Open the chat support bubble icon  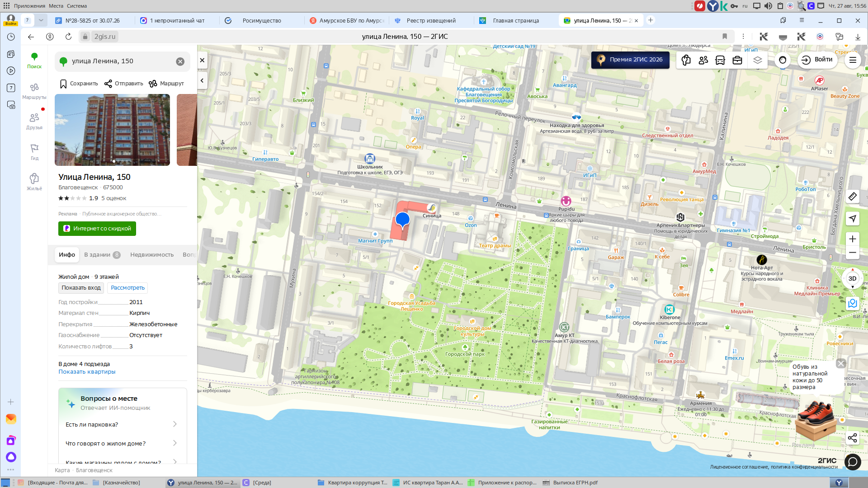(x=852, y=462)
